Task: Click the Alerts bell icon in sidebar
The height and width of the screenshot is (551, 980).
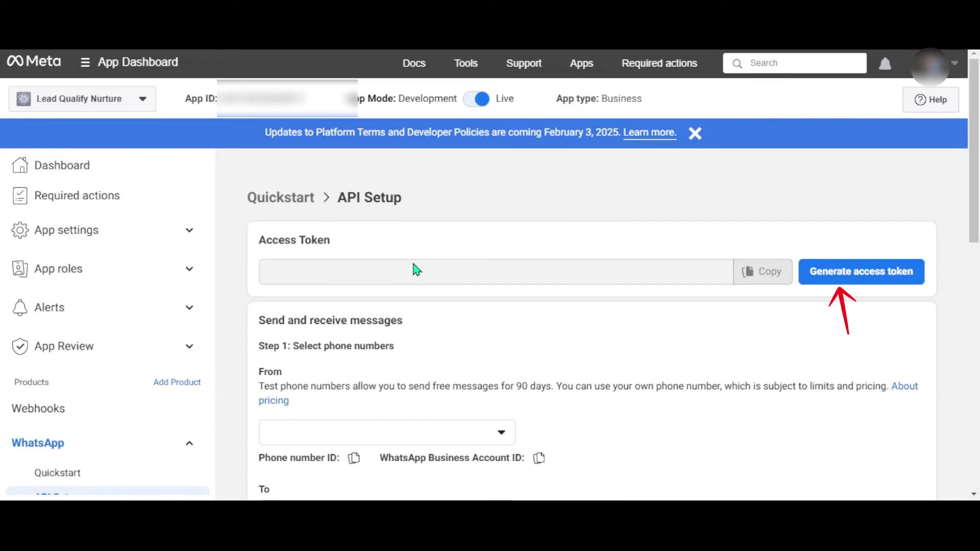Action: (20, 308)
